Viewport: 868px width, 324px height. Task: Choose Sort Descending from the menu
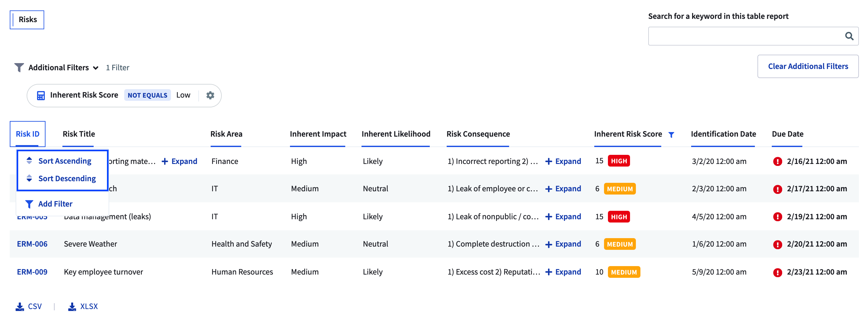click(x=67, y=178)
